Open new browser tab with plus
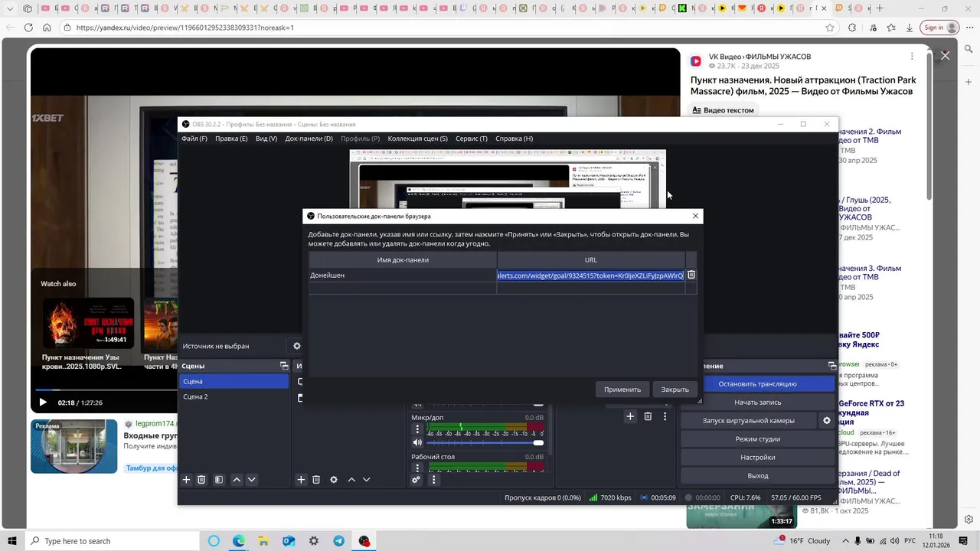This screenshot has height=551, width=980. coord(880,8)
